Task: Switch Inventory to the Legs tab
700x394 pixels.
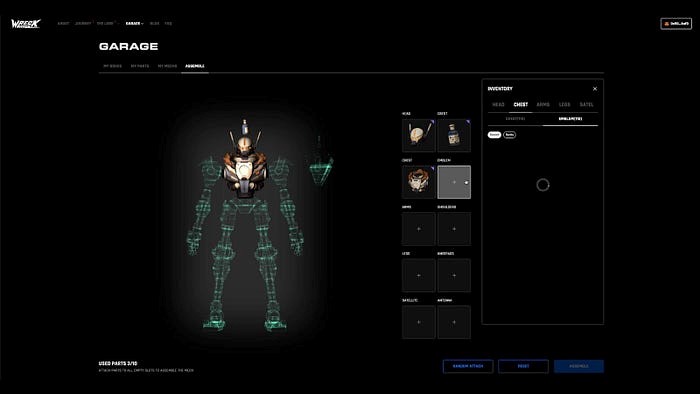Action: click(x=564, y=104)
